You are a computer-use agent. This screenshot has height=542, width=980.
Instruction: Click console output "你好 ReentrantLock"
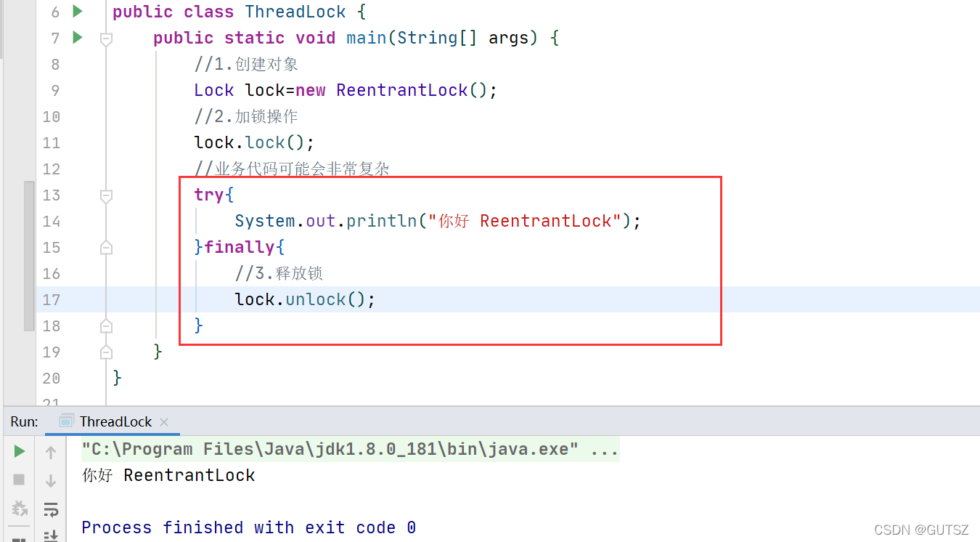pos(168,475)
